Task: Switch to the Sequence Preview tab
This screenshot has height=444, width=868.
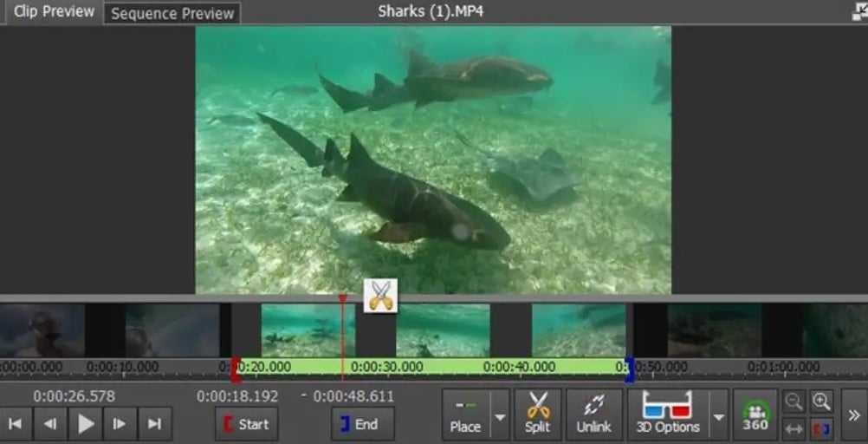Action: tap(172, 13)
